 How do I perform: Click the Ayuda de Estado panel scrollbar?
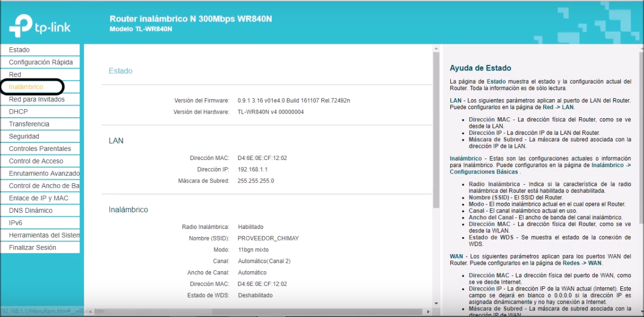click(x=640, y=136)
